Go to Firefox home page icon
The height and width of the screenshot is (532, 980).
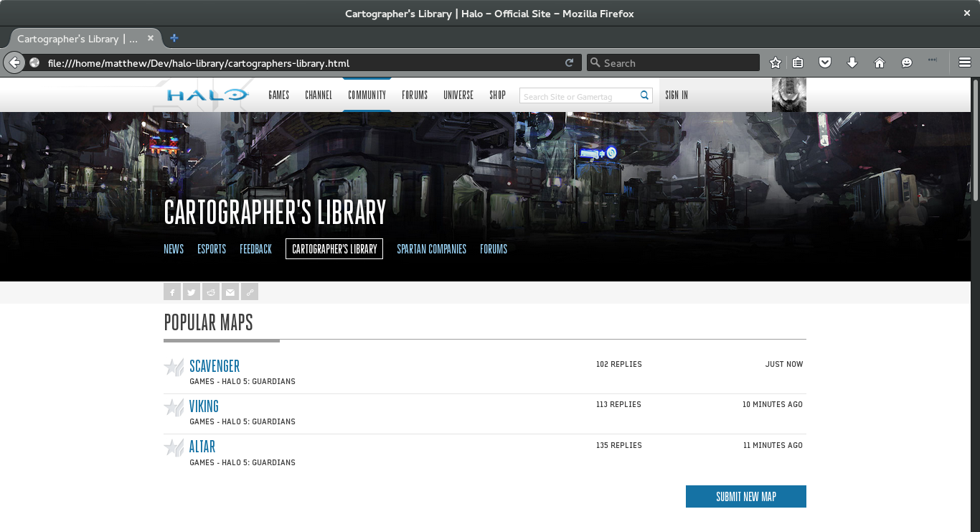880,63
